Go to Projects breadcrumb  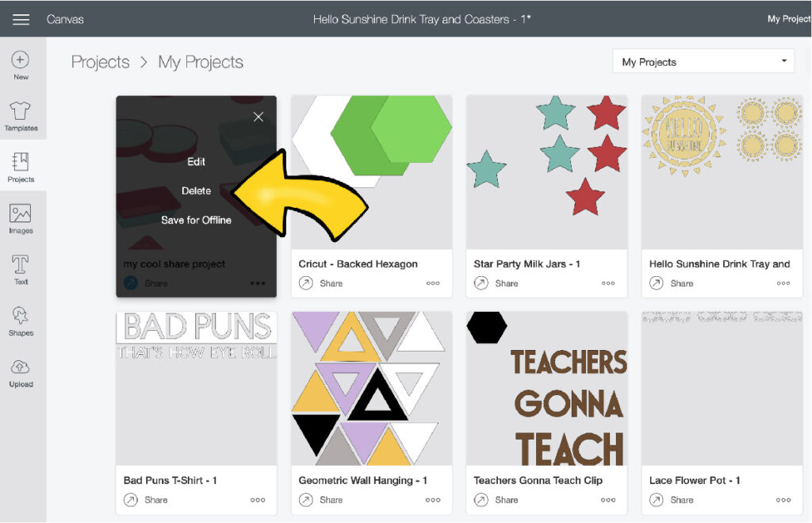point(101,62)
